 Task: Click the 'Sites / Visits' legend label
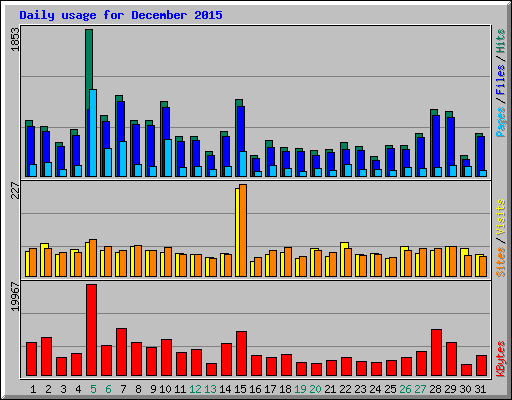[x=501, y=238]
